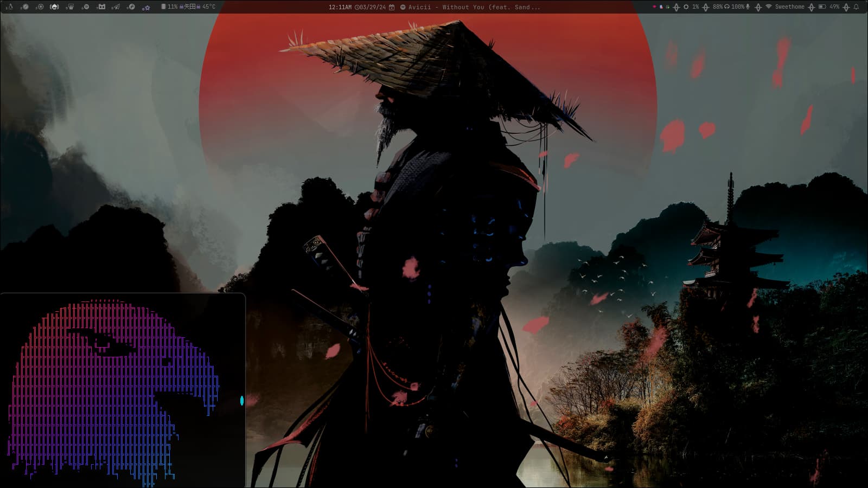868x488 pixels.
Task: Click the 49% battery percentage
Action: tap(834, 7)
